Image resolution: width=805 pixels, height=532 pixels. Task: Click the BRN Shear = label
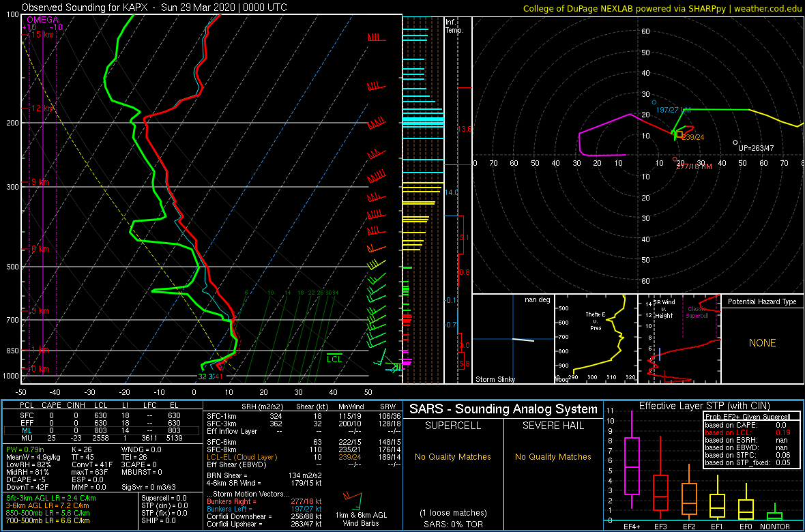point(228,476)
